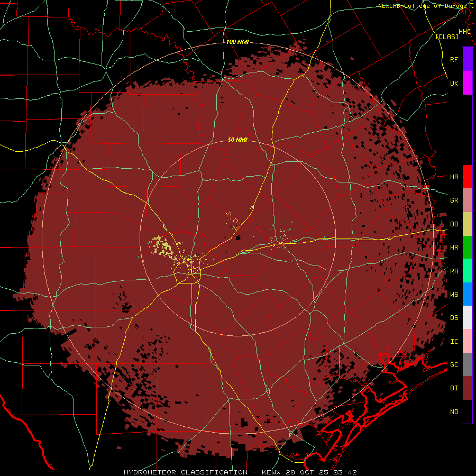The image size is (476, 476).
Task: Click the HR legend label
Action: coord(454,248)
